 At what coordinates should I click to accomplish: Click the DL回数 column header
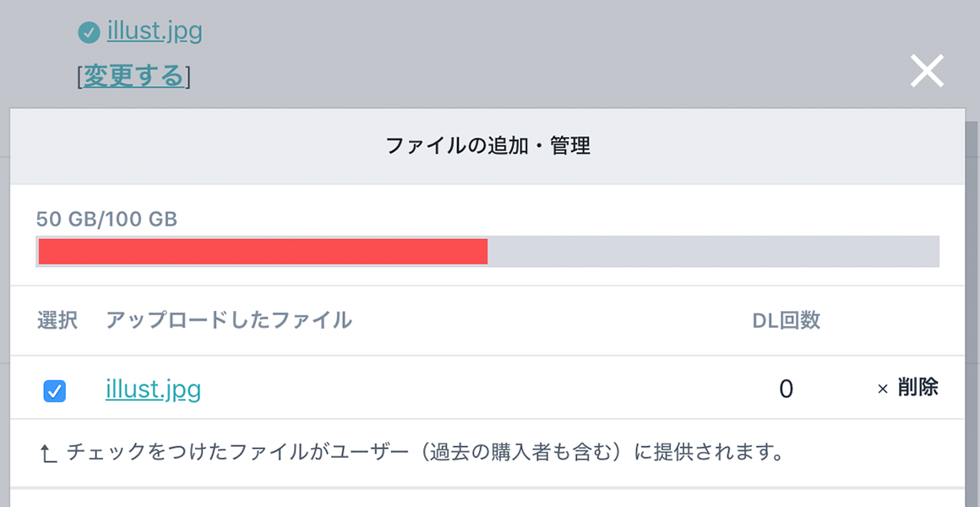tap(786, 321)
